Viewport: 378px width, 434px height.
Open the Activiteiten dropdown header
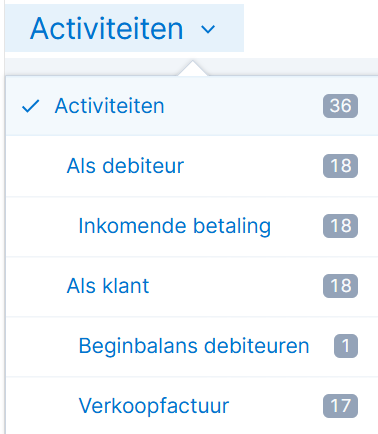pyautogui.click(x=124, y=28)
